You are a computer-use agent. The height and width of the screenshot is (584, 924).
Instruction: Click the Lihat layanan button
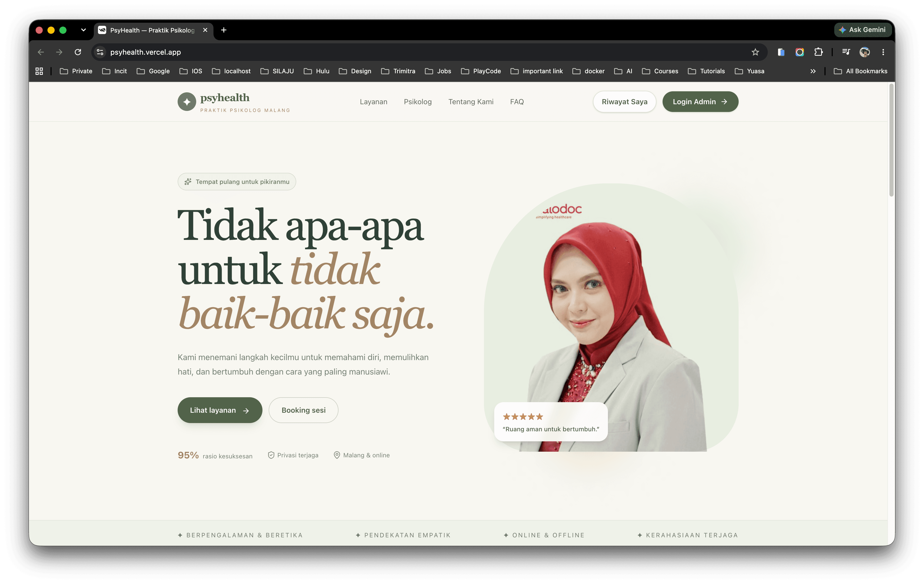[220, 410]
